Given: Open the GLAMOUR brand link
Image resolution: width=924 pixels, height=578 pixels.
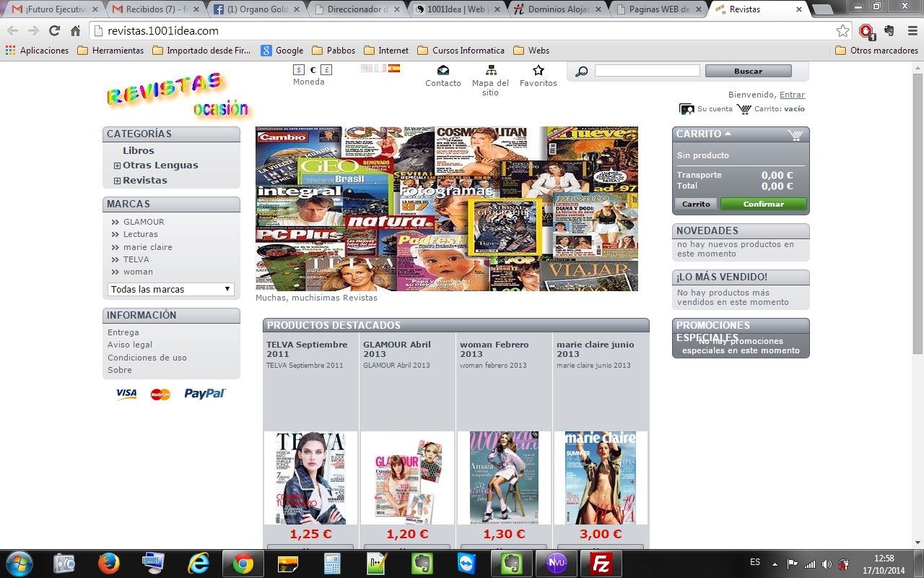Looking at the screenshot, I should pyautogui.click(x=144, y=222).
